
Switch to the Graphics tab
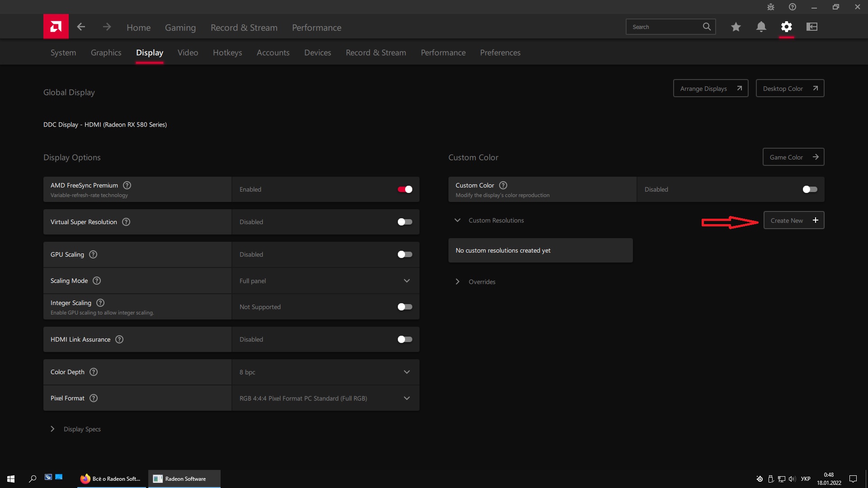pos(106,52)
